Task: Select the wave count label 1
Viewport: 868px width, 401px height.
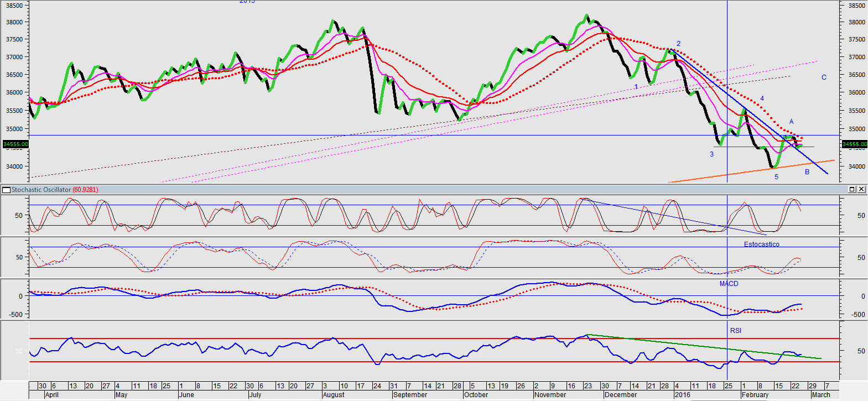Action: 636,87
